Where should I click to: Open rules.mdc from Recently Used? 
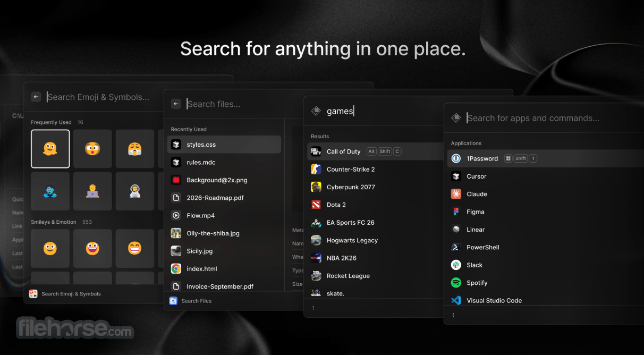tap(224, 162)
